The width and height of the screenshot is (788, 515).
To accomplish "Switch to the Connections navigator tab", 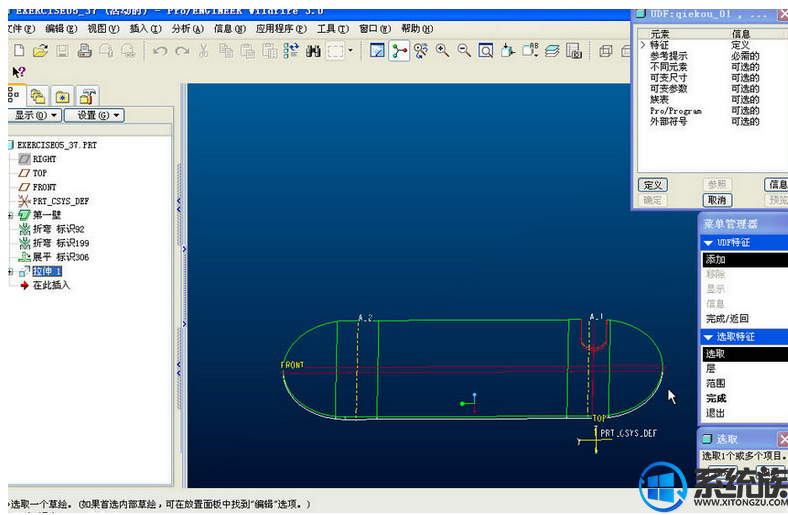I will point(87,95).
